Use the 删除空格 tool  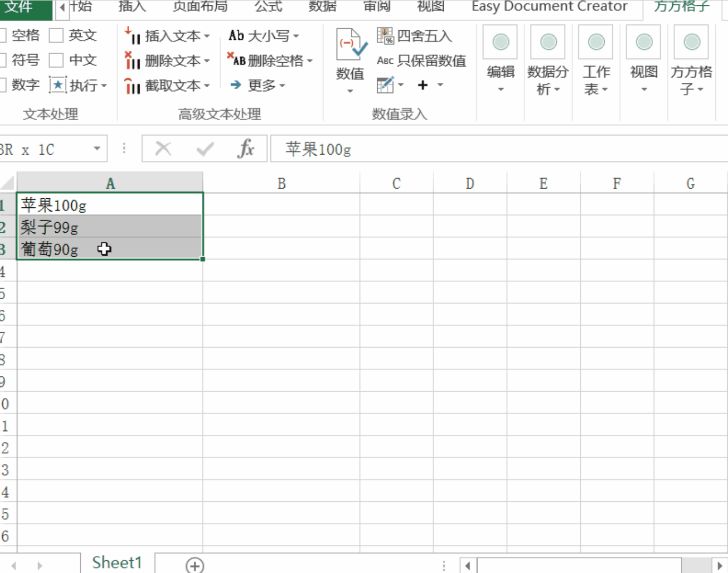tap(270, 60)
